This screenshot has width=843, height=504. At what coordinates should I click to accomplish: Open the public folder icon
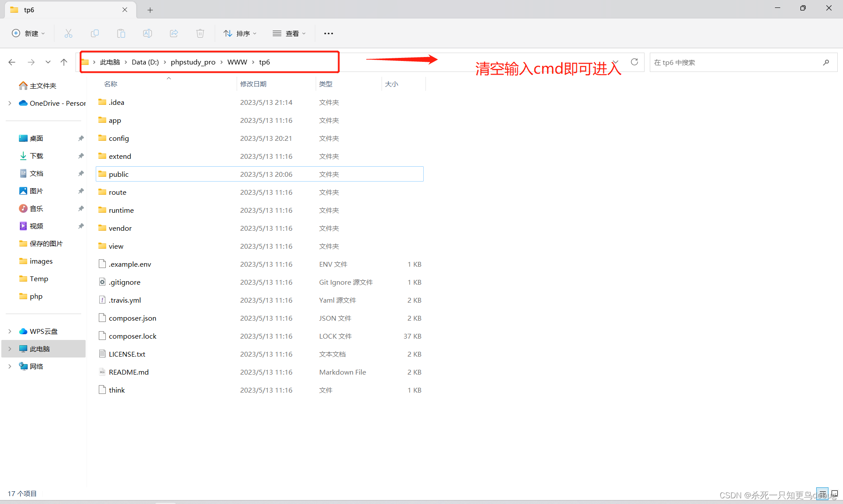click(x=102, y=174)
